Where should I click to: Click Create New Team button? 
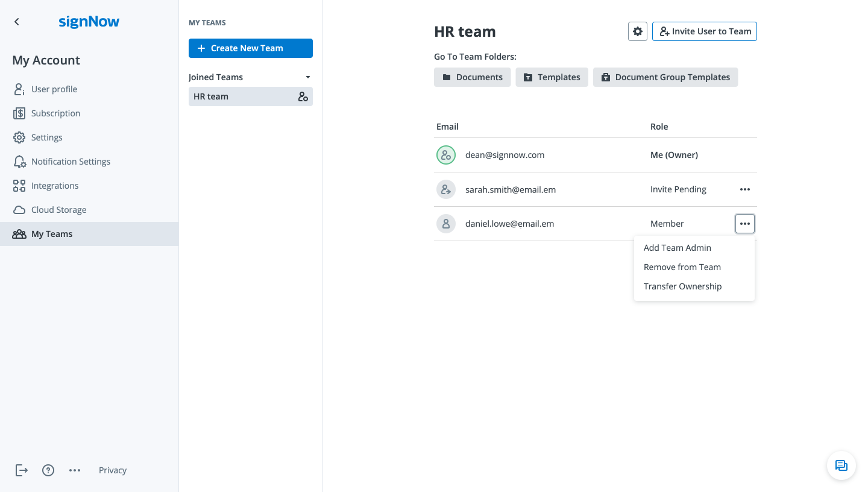251,48
